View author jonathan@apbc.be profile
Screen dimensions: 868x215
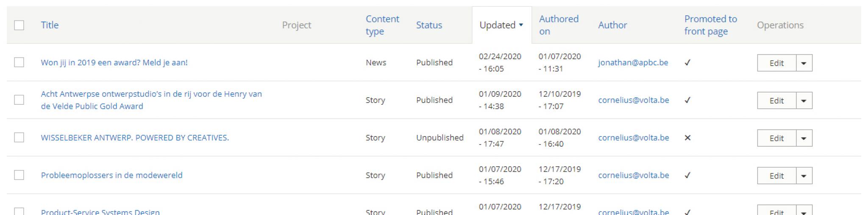[633, 62]
